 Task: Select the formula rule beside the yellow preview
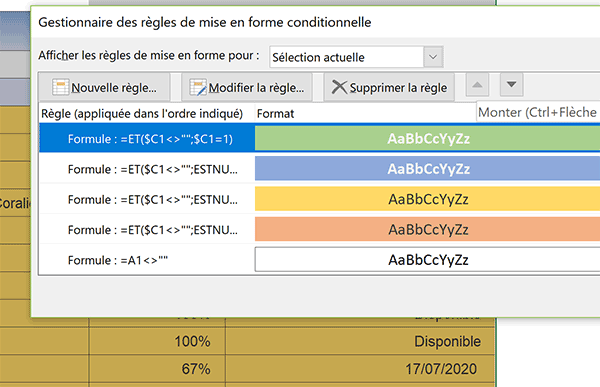147,199
